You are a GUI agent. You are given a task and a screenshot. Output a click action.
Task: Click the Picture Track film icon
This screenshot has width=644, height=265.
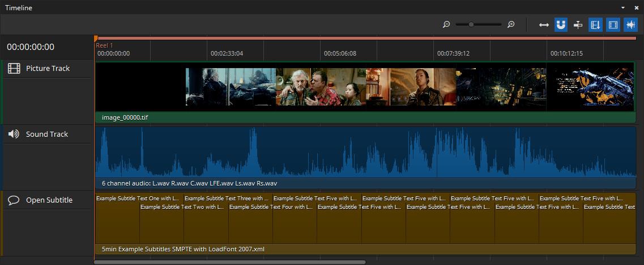tap(14, 69)
